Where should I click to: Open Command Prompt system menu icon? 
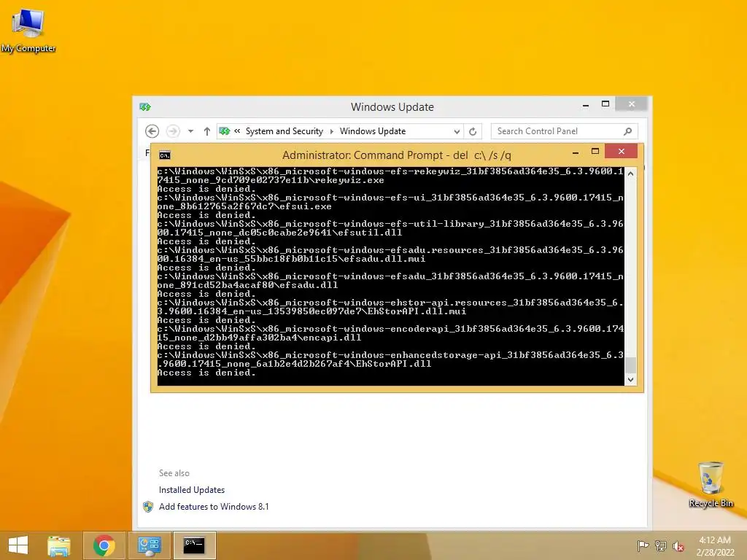tap(165, 155)
